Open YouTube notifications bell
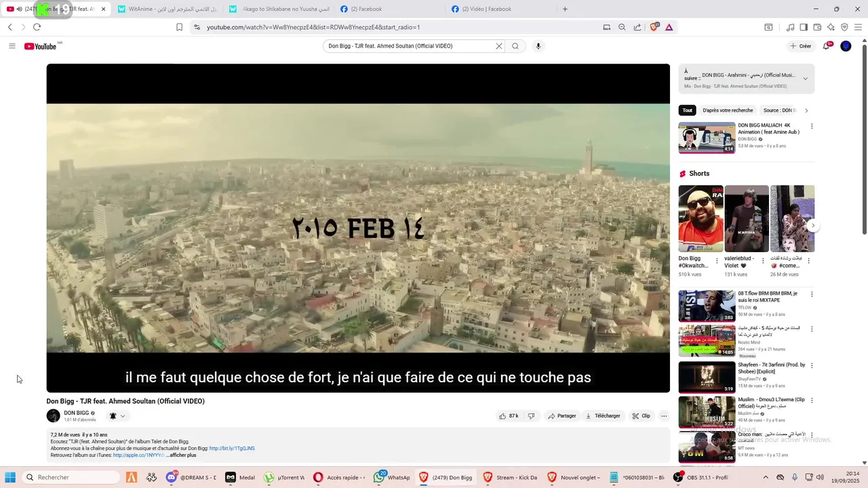 [827, 46]
